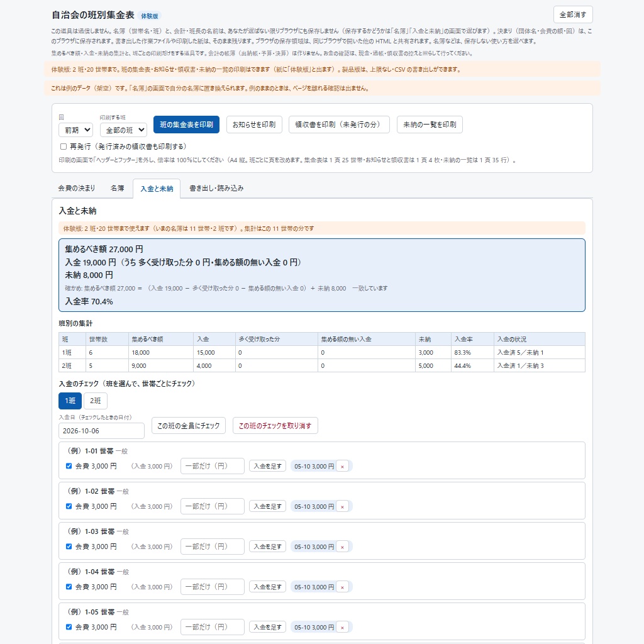
Task: Click 入金を足す for household 1-02
Action: [267, 506]
